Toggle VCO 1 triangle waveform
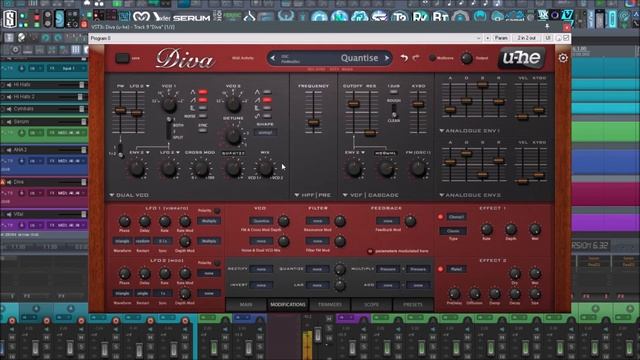This screenshot has height=360, width=640. click(x=203, y=92)
